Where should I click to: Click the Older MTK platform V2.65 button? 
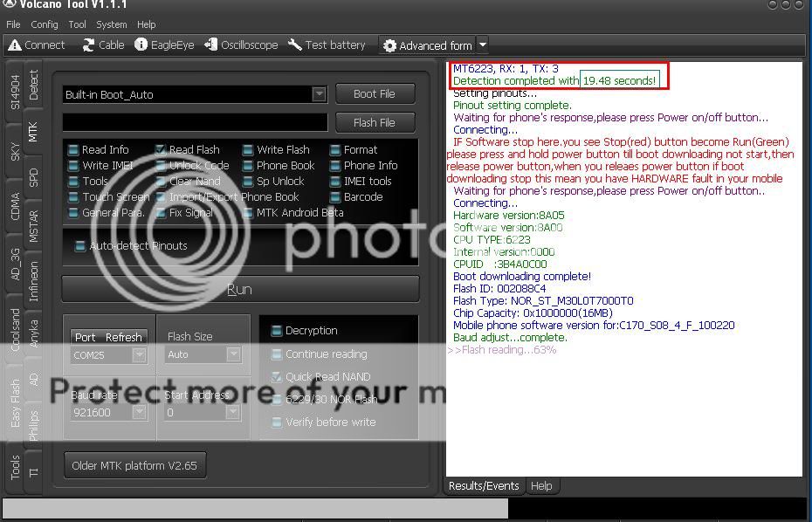click(x=134, y=465)
